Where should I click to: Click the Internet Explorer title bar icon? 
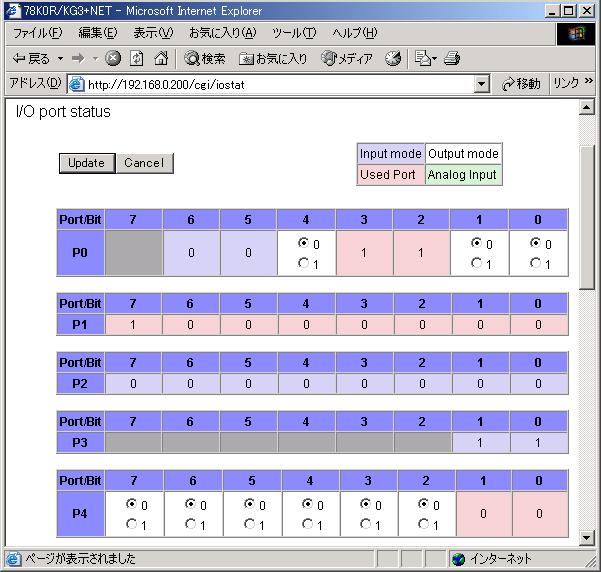(x=12, y=11)
